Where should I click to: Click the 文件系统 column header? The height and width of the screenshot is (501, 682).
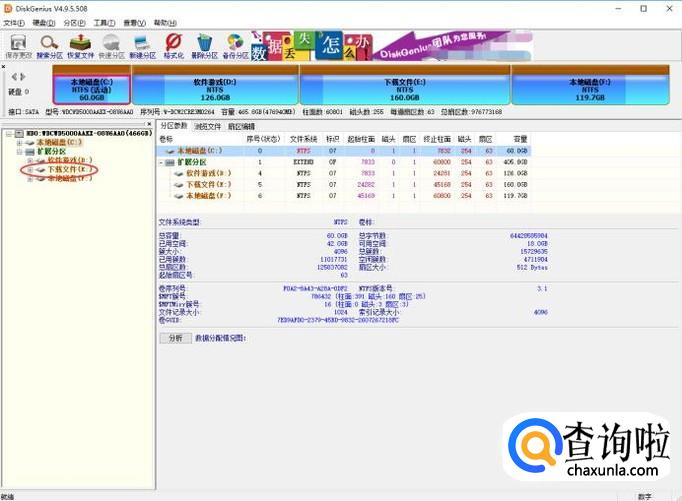[304, 139]
